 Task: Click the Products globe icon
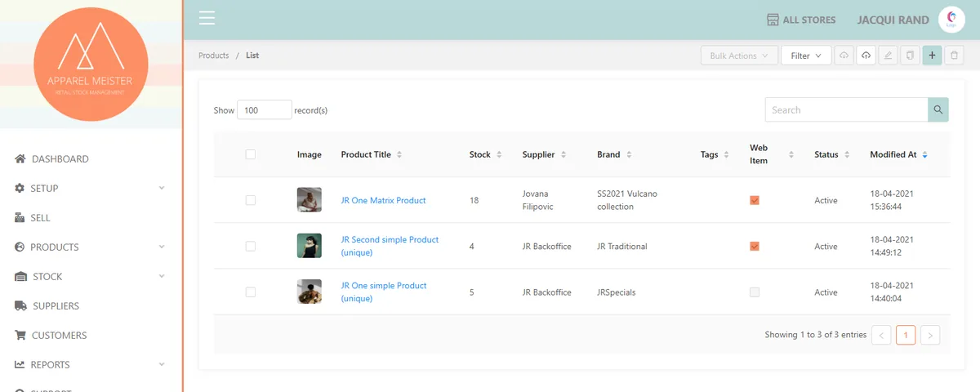(20, 247)
